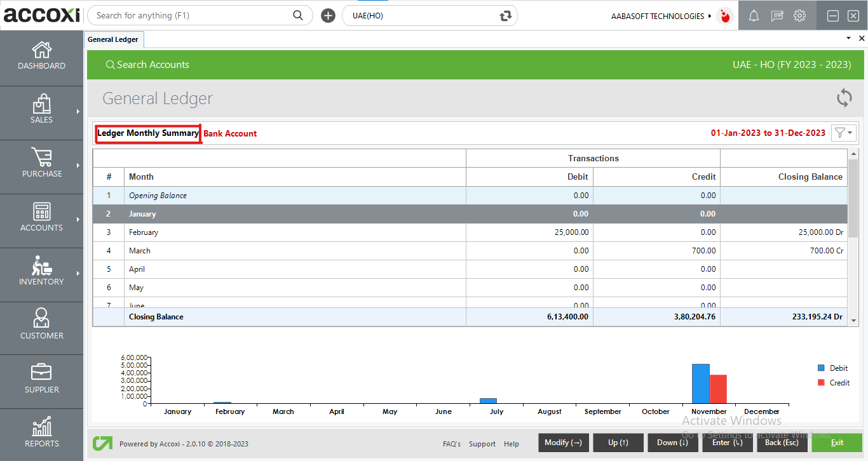868x461 pixels.
Task: Click the switch branch icon beside UAE(HO)
Action: click(506, 16)
